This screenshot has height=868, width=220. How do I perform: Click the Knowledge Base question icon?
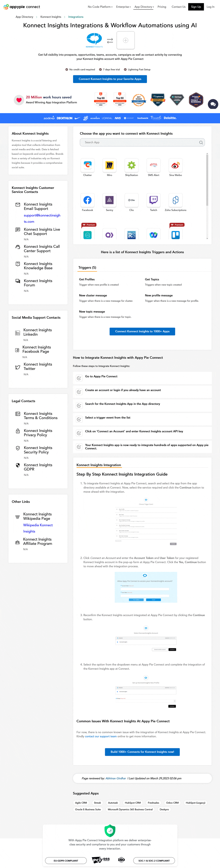pyautogui.click(x=18, y=264)
